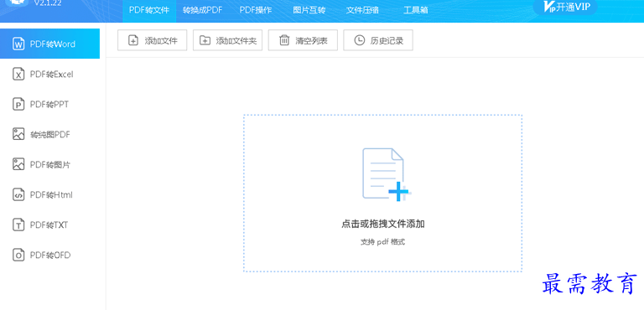This screenshot has height=310, width=644.
Task: Switch to the 图片互转 tab
Action: click(x=309, y=10)
